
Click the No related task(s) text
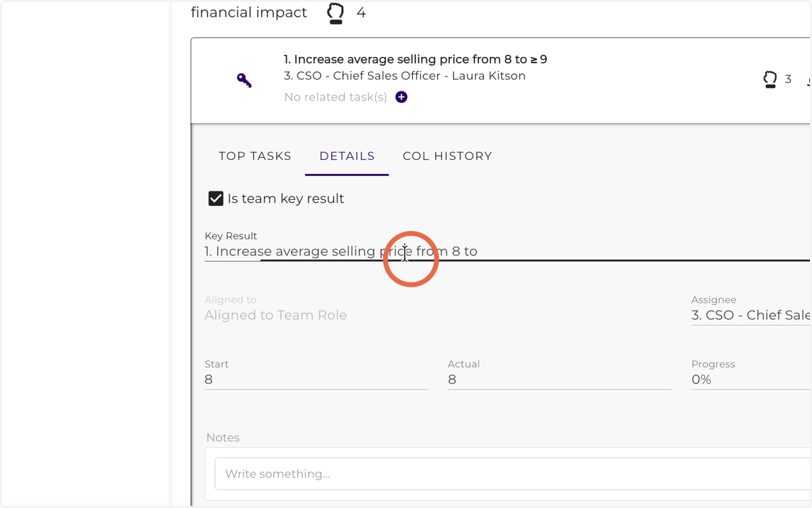(336, 97)
